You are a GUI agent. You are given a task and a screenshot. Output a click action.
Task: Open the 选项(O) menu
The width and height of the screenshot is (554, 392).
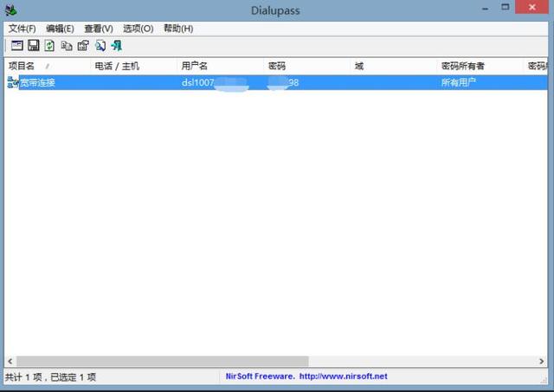pos(138,29)
